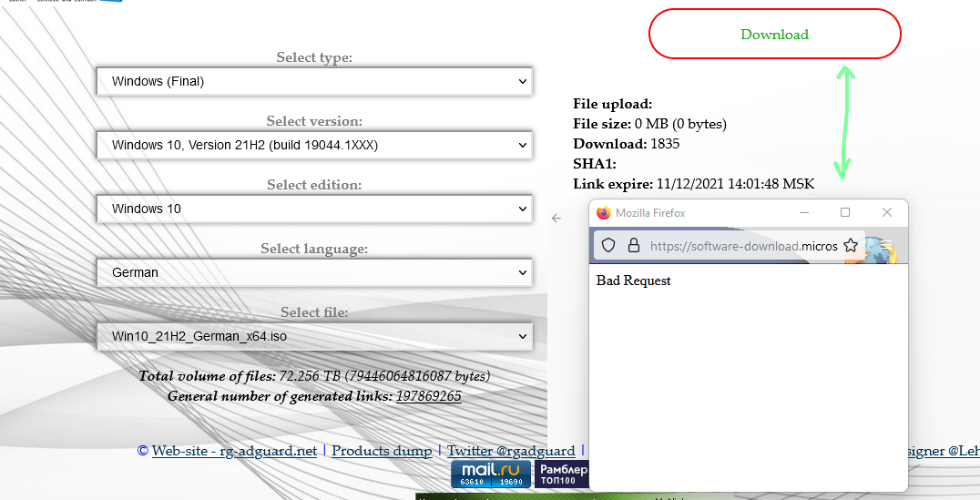This screenshot has width=980, height=500.
Task: Click the Firefox logo in popup title bar
Action: [603, 212]
